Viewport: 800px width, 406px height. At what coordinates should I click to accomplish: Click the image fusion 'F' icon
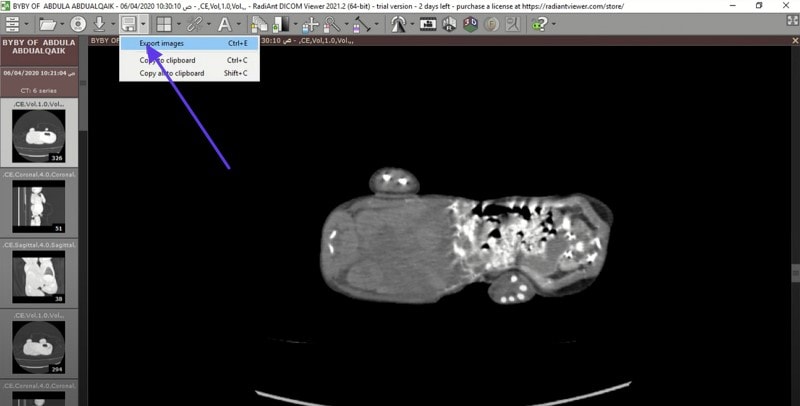(x=491, y=24)
